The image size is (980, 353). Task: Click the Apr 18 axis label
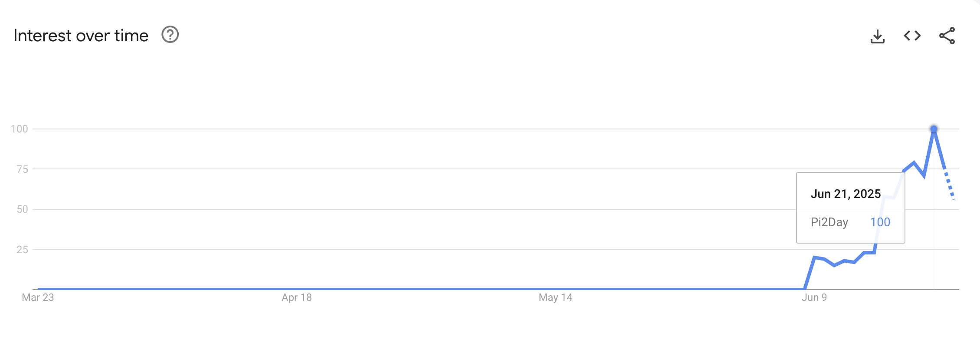point(297,297)
